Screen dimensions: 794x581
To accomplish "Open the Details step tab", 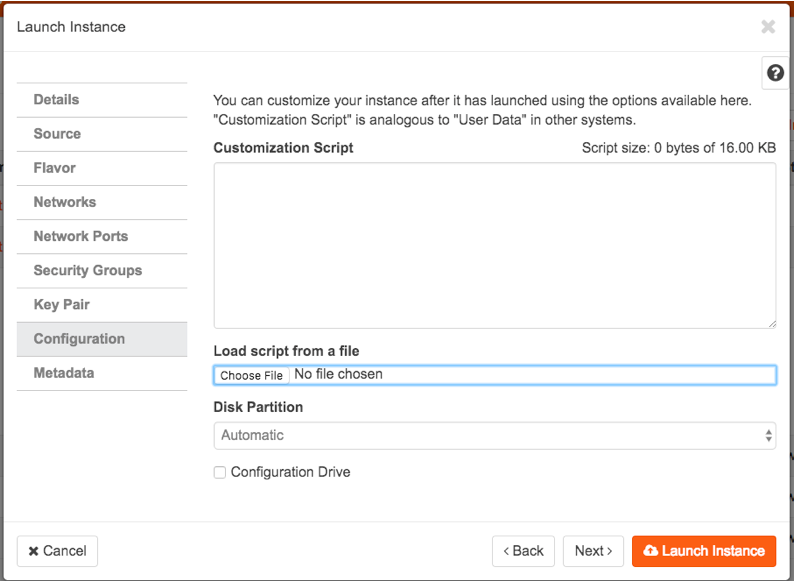I will [x=56, y=100].
